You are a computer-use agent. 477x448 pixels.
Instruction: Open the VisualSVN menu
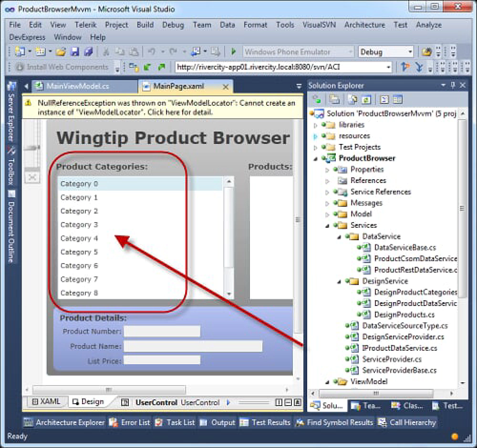(319, 25)
